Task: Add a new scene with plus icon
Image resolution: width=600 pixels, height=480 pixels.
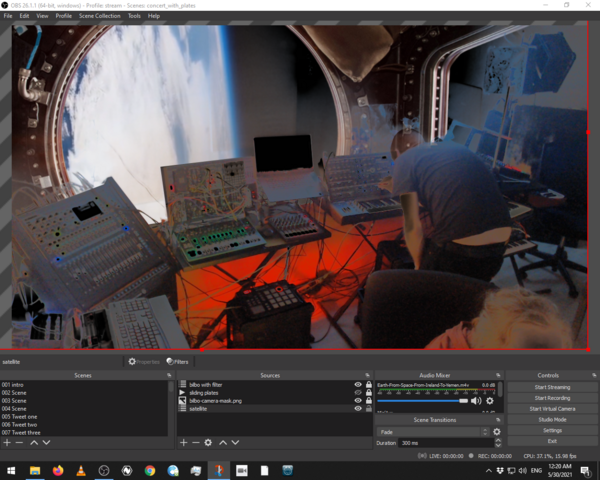Action: 7,442
